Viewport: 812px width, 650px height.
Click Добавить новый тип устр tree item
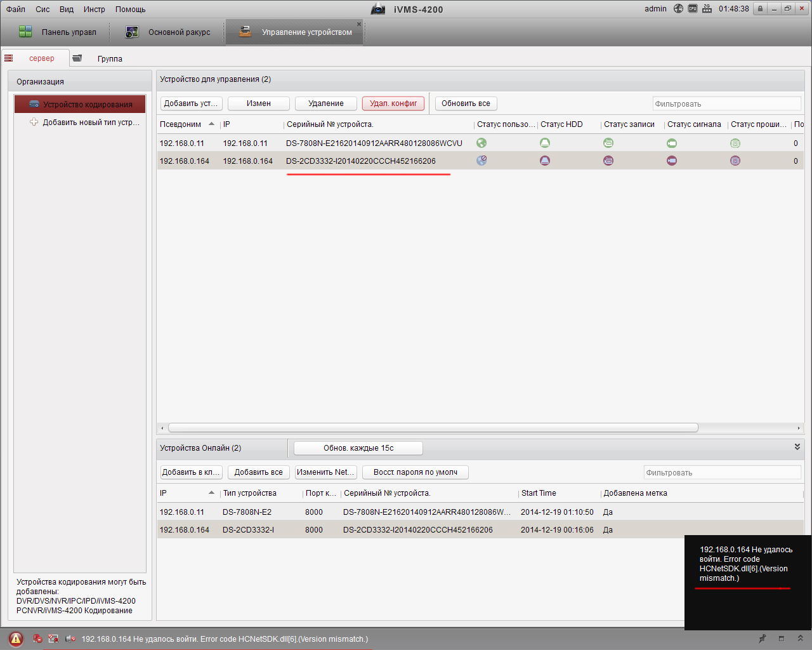(91, 122)
